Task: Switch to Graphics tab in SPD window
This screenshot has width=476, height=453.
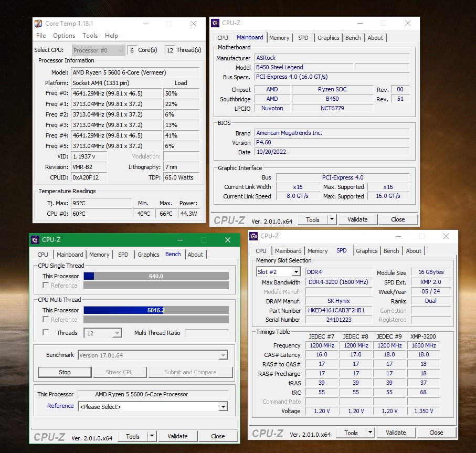Action: [x=367, y=251]
